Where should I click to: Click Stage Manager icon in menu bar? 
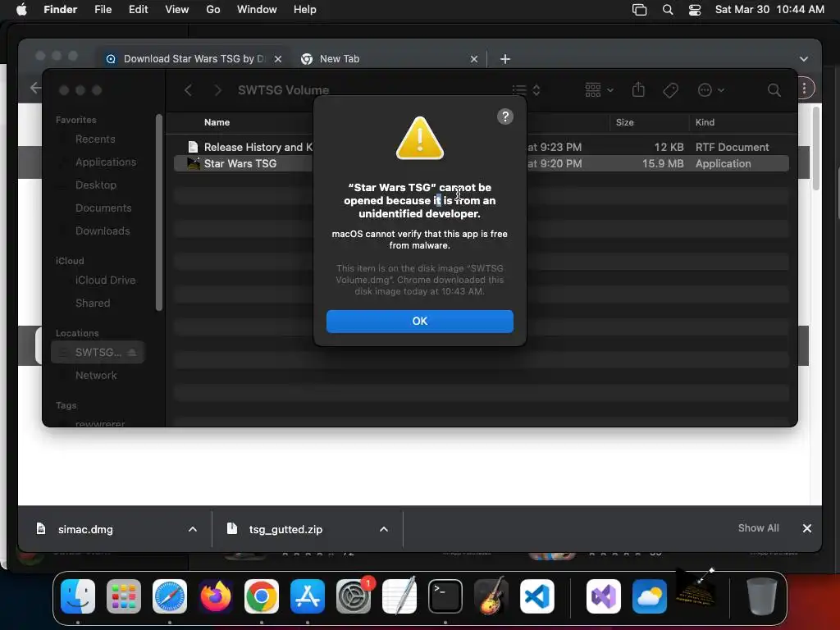[639, 10]
